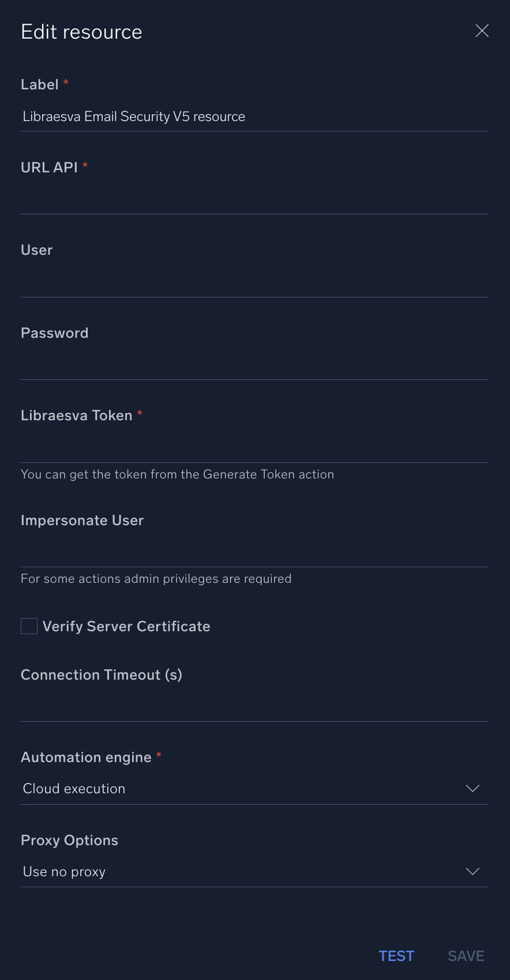Close the Edit resource dialog
The image size is (510, 980).
click(x=482, y=31)
